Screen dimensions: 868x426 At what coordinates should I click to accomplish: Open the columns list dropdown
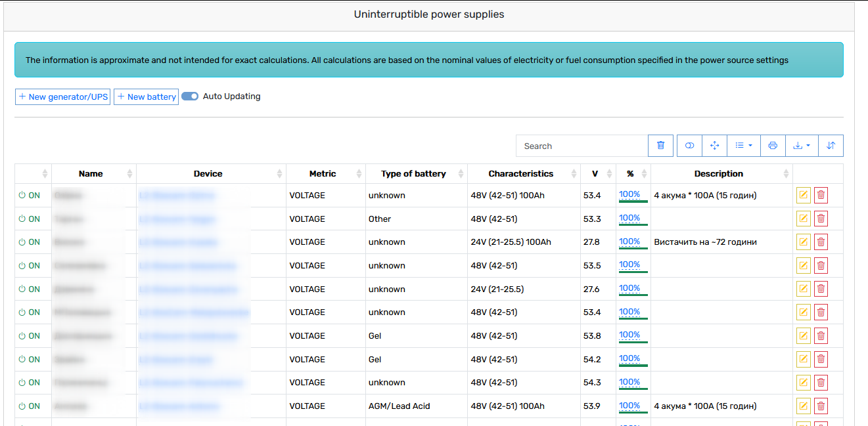tap(744, 146)
